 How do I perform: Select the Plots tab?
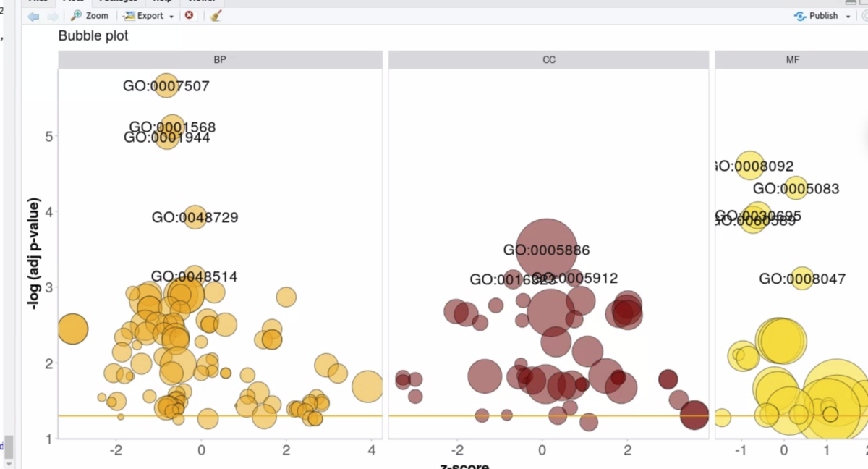tap(73, 1)
